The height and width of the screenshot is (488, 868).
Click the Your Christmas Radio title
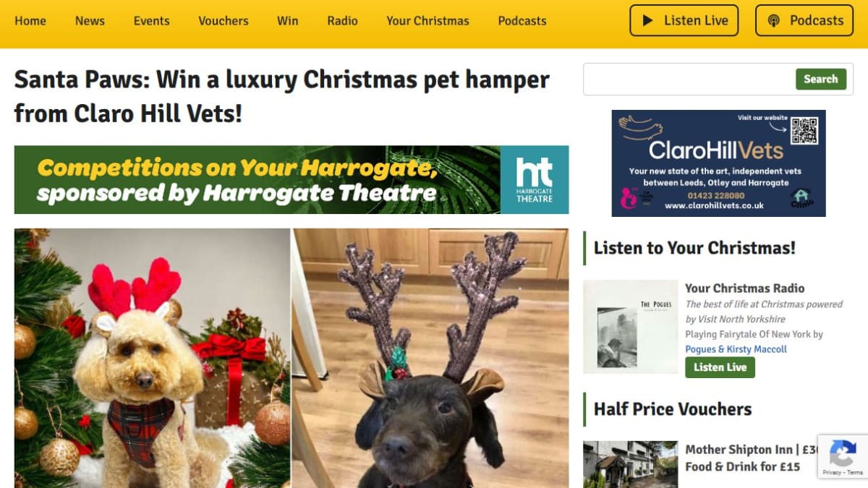pyautogui.click(x=744, y=288)
